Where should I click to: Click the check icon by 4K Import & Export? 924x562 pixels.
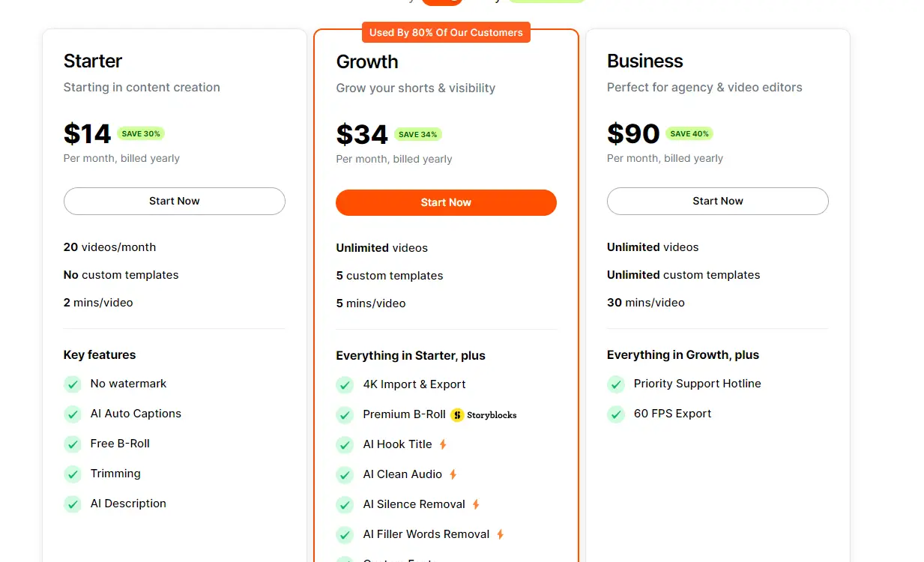click(345, 385)
